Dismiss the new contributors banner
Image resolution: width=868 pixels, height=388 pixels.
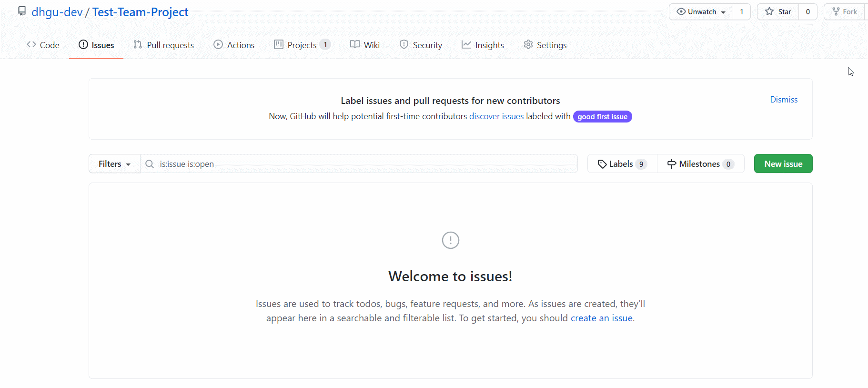784,100
